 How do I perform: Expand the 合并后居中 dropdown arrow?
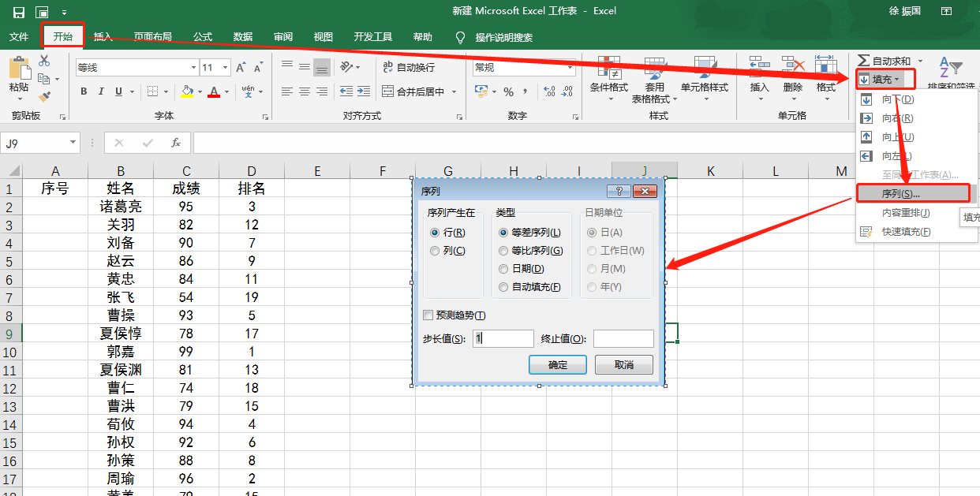(454, 91)
